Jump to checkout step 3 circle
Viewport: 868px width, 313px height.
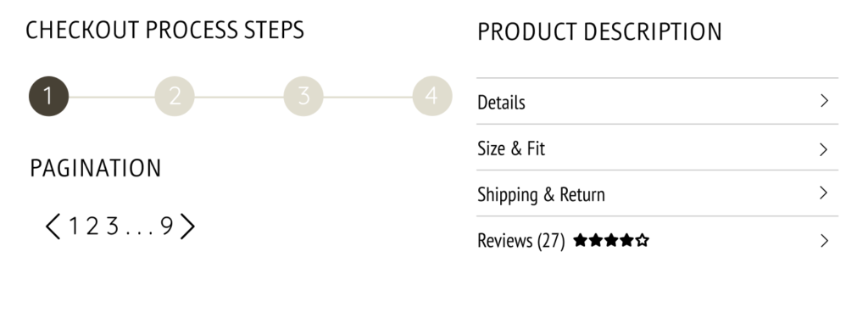pos(303,97)
